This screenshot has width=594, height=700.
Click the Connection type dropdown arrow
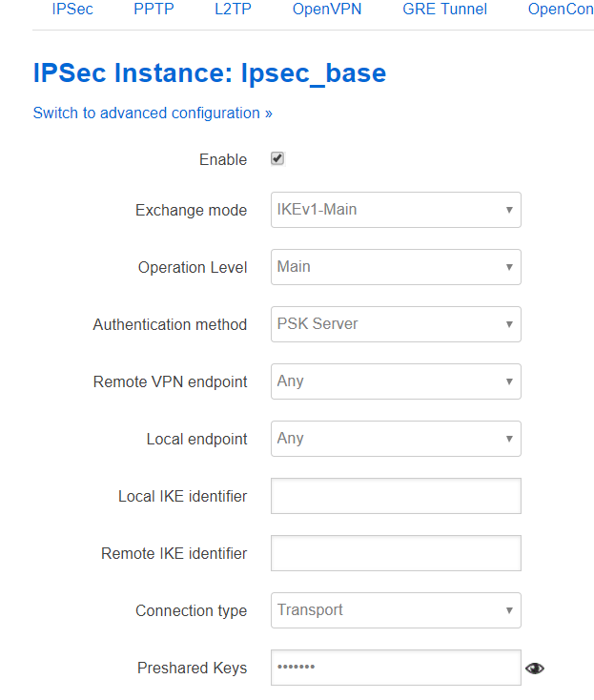(509, 610)
